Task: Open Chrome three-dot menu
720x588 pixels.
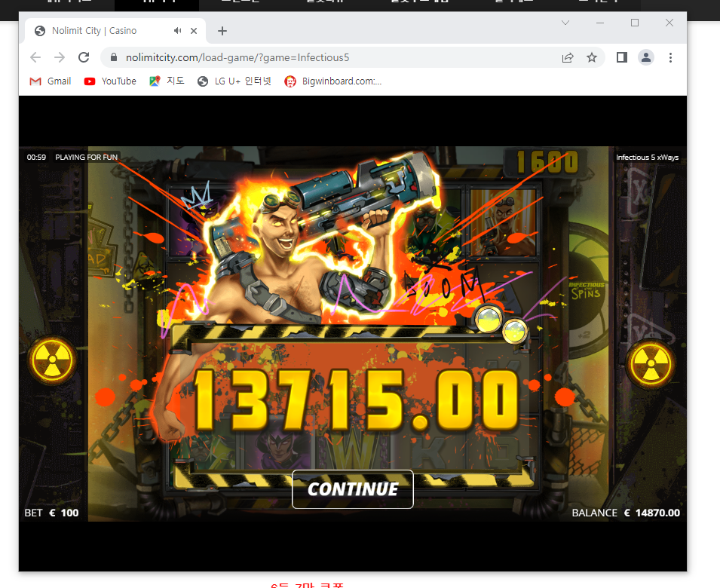Action: coord(670,57)
